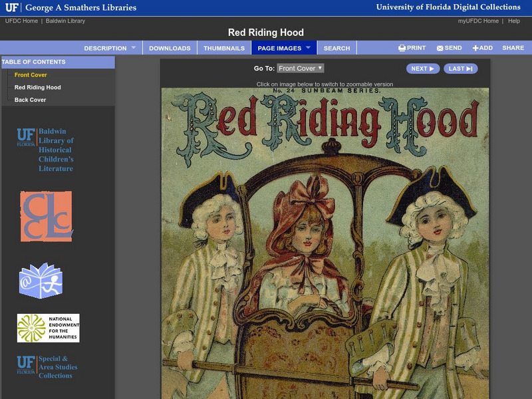
Task: Click the blue book reader icon
Action: point(41,281)
